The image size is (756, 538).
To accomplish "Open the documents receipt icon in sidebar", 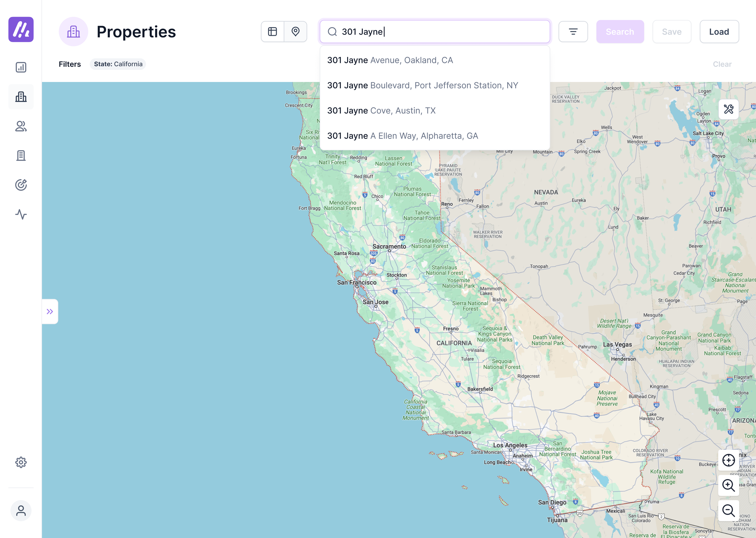I will (21, 155).
